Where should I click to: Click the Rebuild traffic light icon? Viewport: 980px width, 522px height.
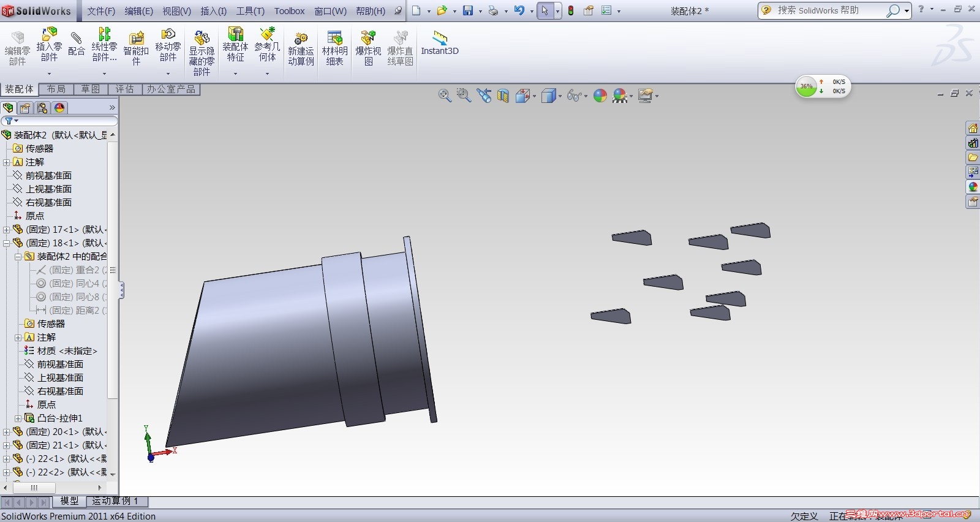(x=571, y=10)
